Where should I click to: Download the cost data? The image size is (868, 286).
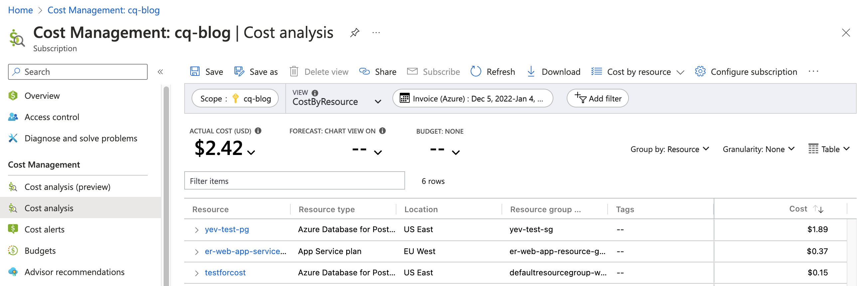pos(553,72)
